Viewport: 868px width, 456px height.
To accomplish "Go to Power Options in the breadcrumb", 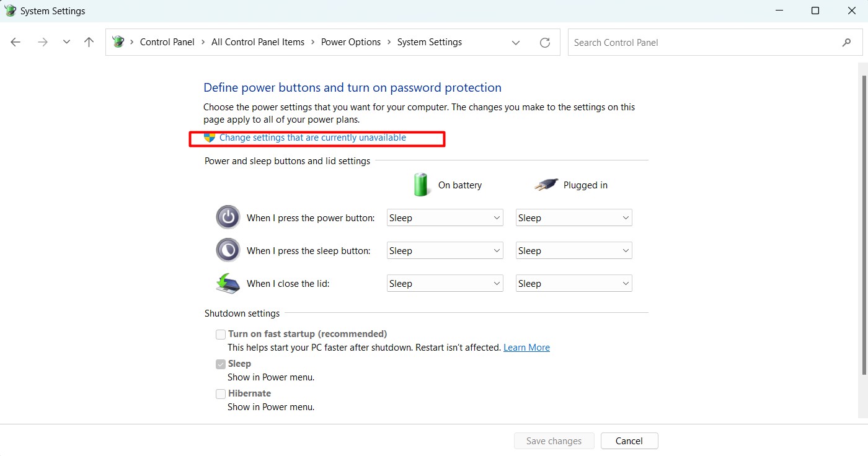I will click(351, 42).
